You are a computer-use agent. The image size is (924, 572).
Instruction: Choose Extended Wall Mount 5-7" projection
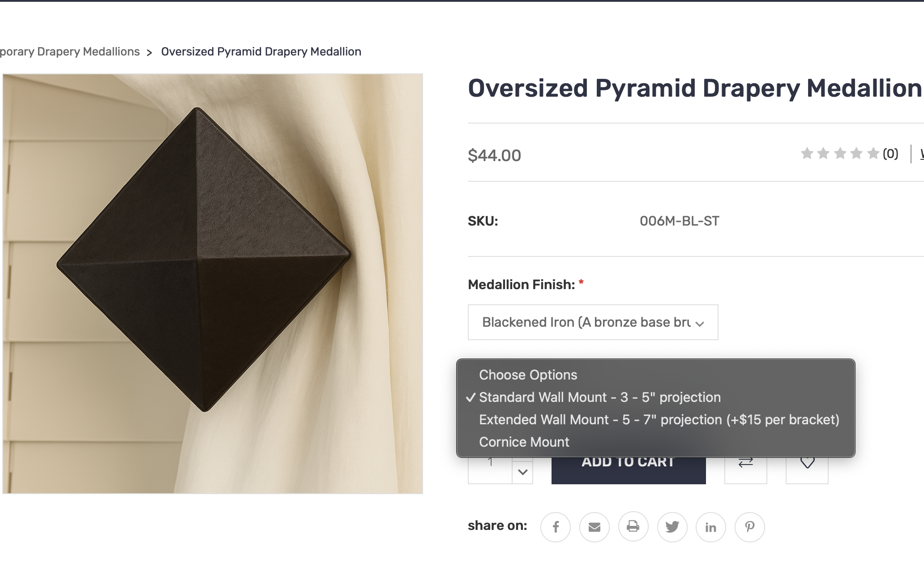point(659,420)
